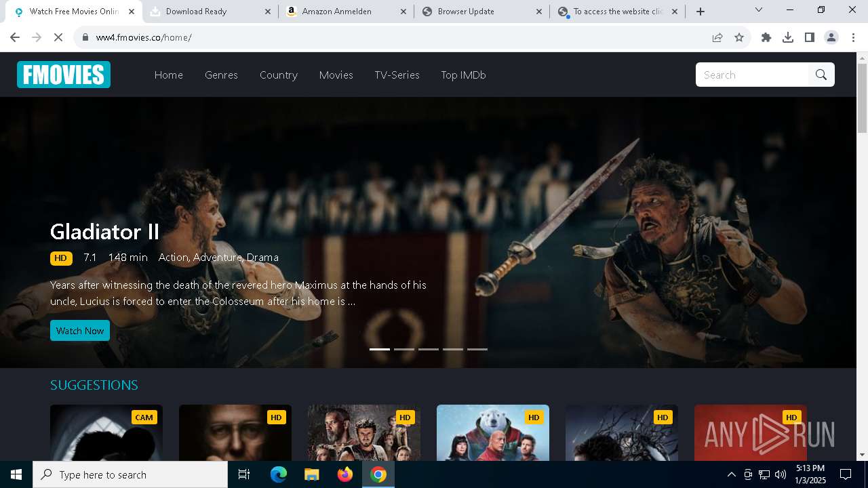The width and height of the screenshot is (868, 488).
Task: Open Chrome downloads icon
Action: [x=788, y=37]
